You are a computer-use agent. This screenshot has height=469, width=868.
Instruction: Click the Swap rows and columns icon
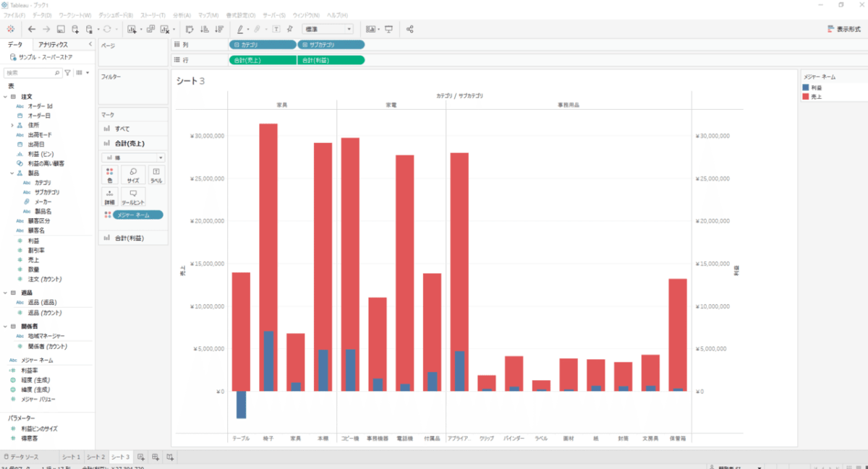tap(190, 30)
